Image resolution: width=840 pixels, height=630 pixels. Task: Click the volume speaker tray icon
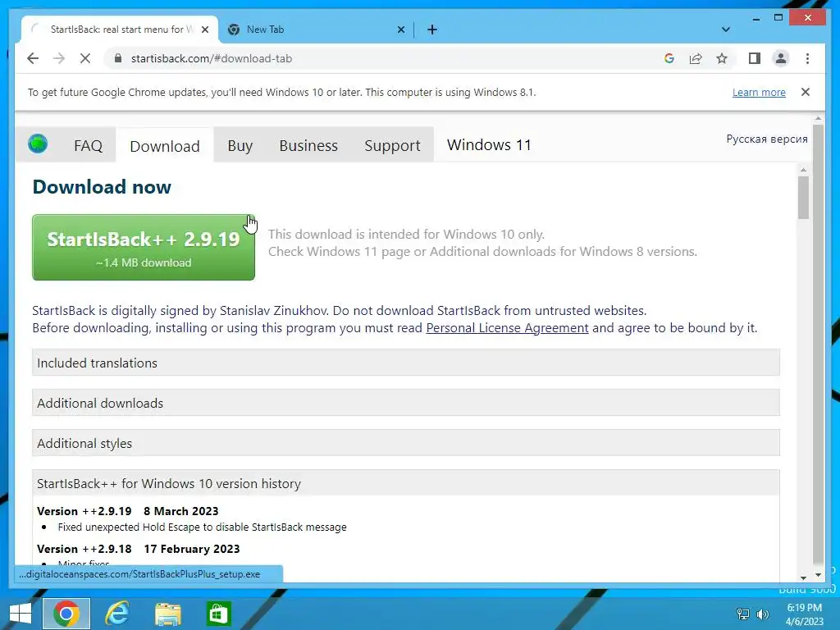click(x=762, y=614)
